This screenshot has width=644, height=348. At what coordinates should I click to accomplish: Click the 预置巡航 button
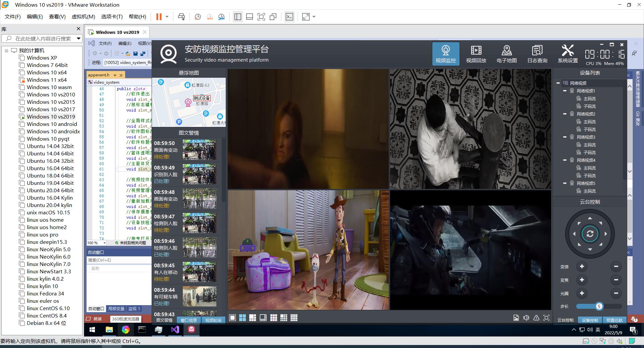pos(614,320)
